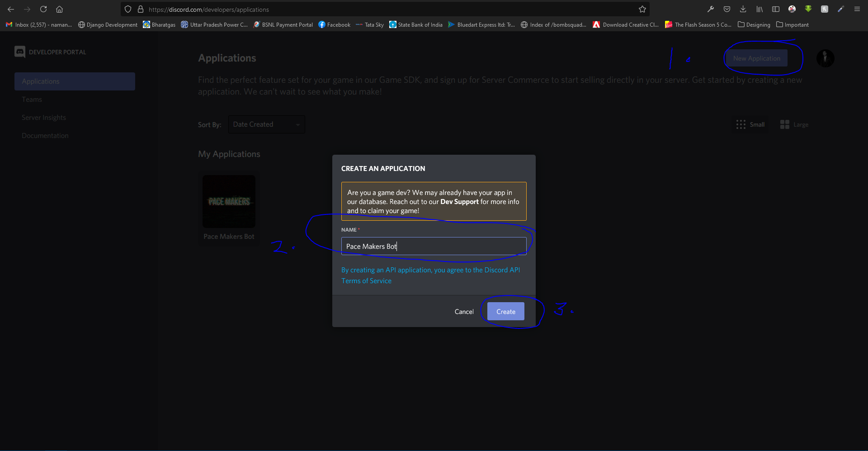868x451 pixels.
Task: Open the Facebook bookmark
Action: coord(334,25)
